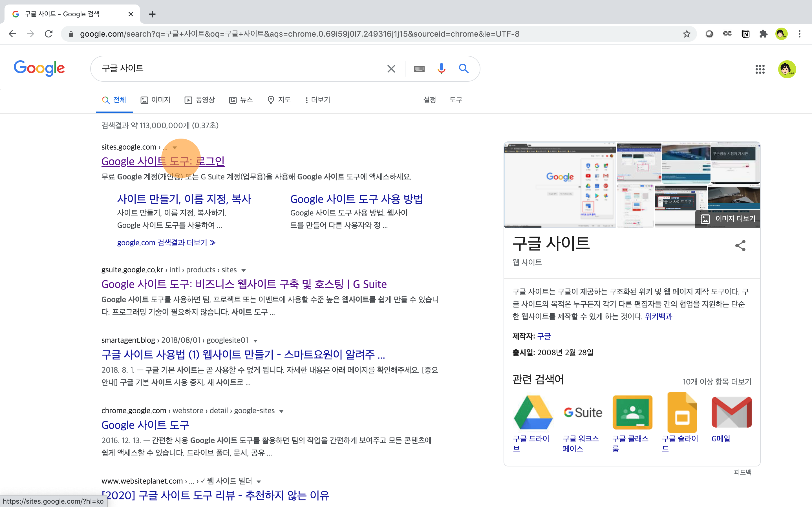This screenshot has height=507, width=812.
Task: Click google.com 검색결과 더보기 link
Action: pyautogui.click(x=166, y=243)
